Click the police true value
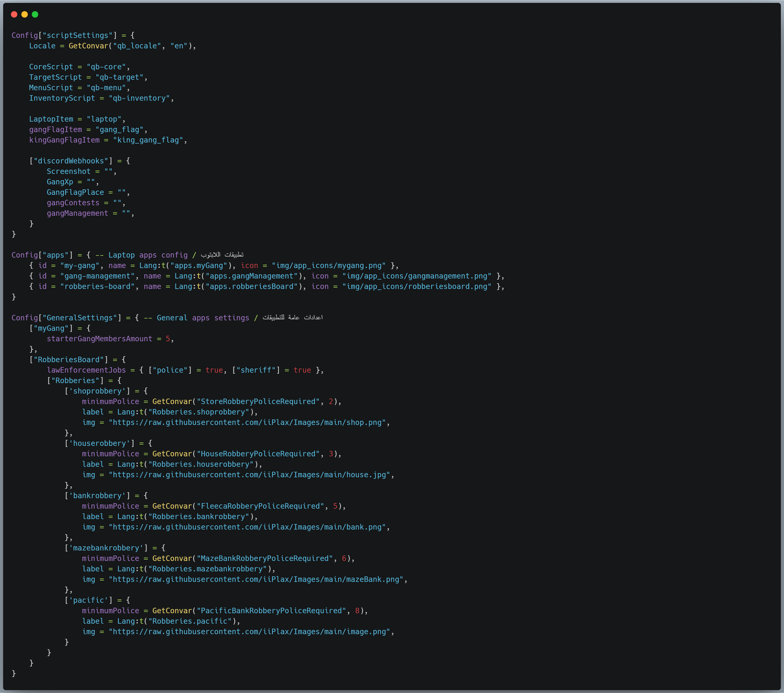The width and height of the screenshot is (784, 693). click(x=214, y=370)
